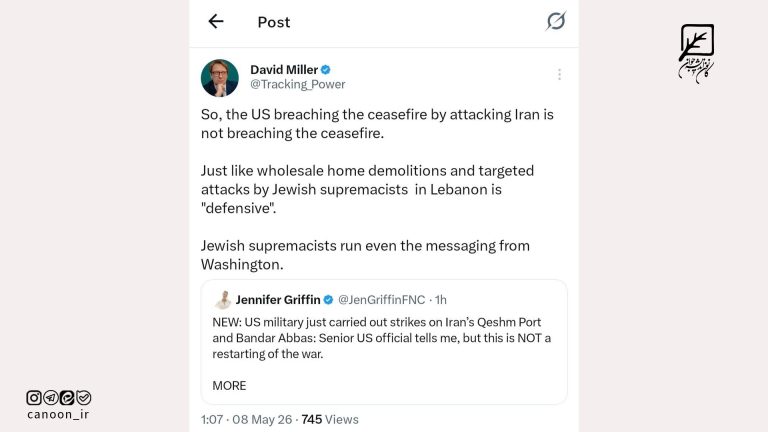The height and width of the screenshot is (432, 768).
Task: Open David Miller's profile avatar
Action: [x=220, y=78]
